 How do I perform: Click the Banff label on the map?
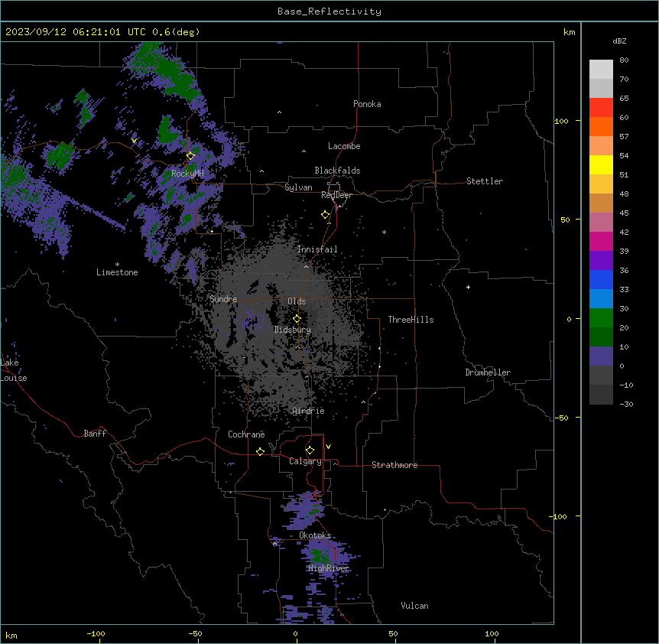click(95, 434)
